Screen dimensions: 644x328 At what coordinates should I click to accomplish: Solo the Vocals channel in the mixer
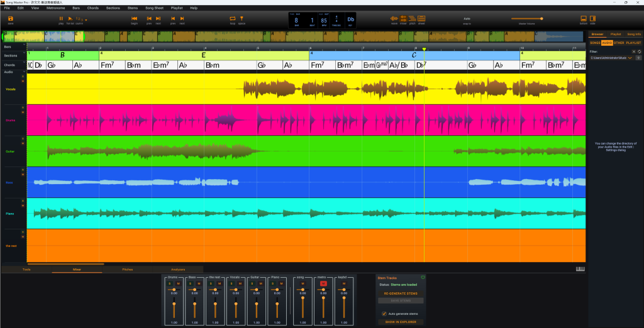tap(231, 283)
